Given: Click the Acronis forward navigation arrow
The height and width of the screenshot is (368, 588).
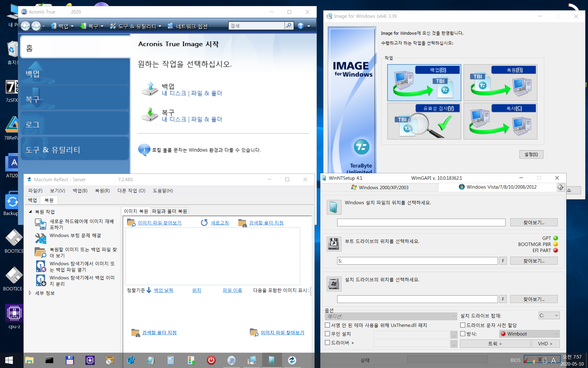Looking at the screenshot, I should pyautogui.click(x=36, y=26).
